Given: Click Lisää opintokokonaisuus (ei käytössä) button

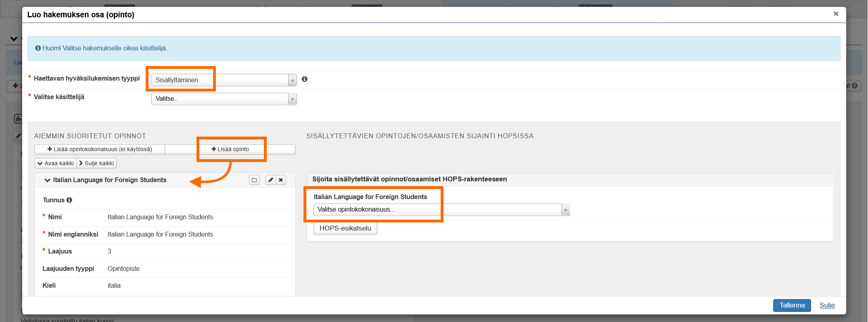Looking at the screenshot, I should 100,149.
